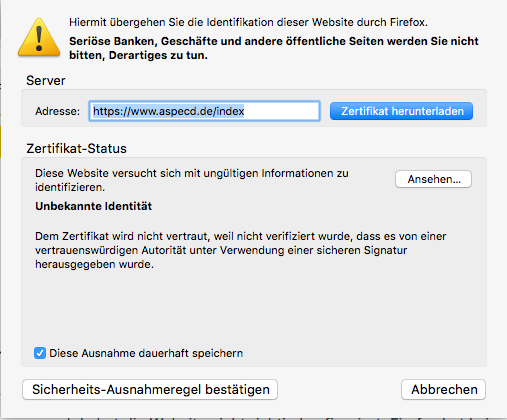Click Zertifikat herunterladen button
The height and width of the screenshot is (420, 507).
(401, 111)
